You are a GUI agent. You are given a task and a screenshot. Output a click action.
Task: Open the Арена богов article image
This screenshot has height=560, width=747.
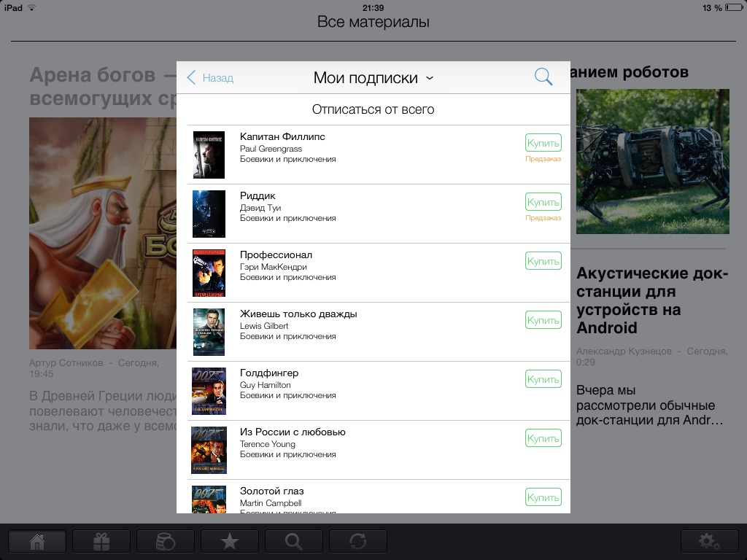pos(102,233)
